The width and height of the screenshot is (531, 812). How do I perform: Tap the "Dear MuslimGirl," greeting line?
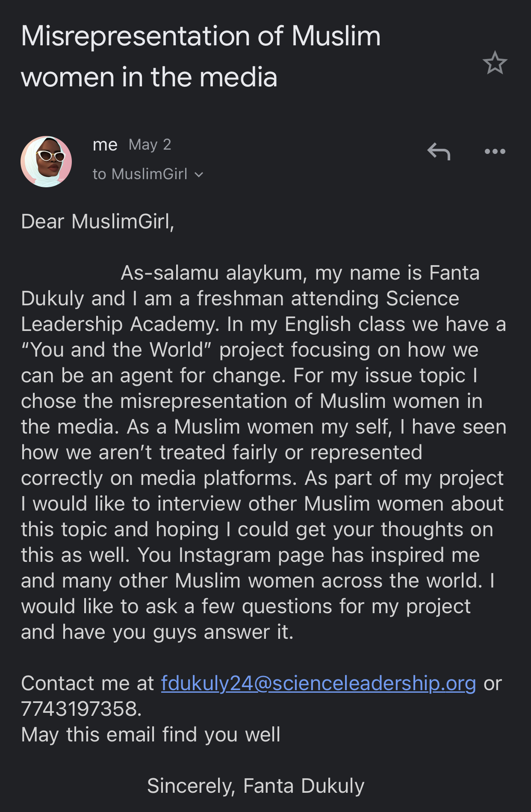(97, 221)
